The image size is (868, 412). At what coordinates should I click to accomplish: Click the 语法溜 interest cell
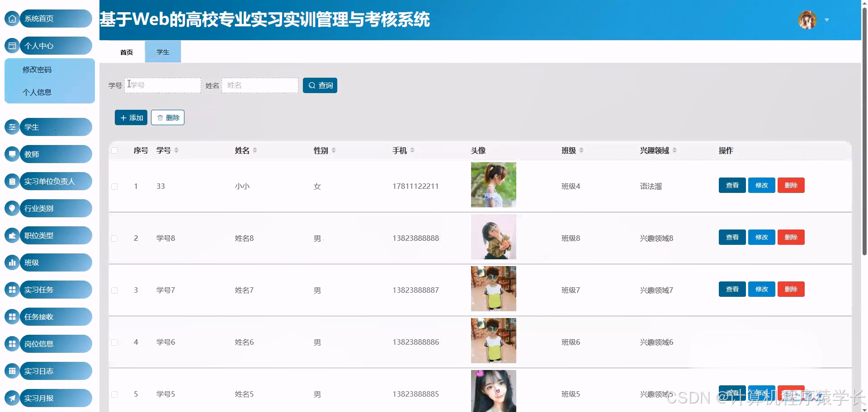[x=651, y=186]
